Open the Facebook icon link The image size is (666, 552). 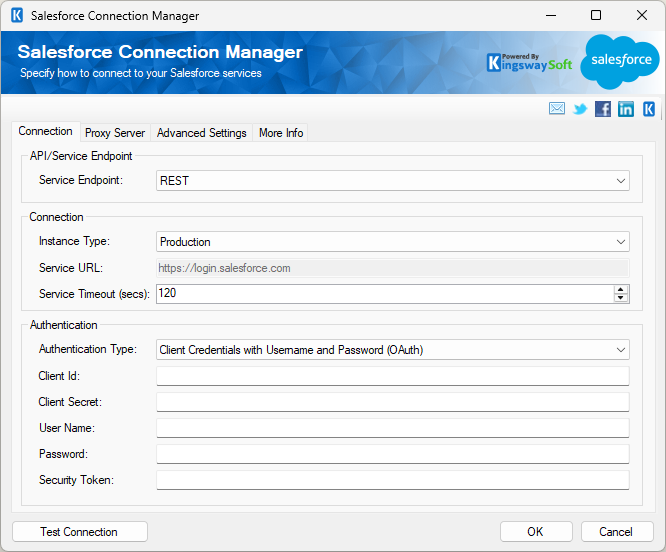pyautogui.click(x=603, y=109)
